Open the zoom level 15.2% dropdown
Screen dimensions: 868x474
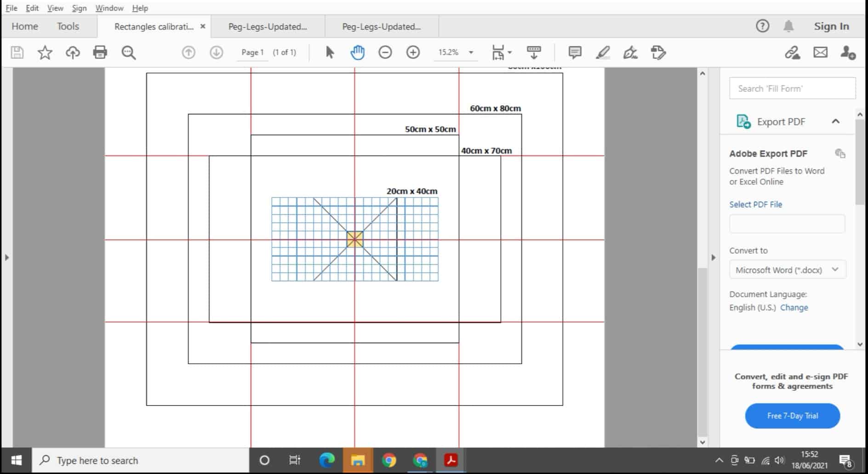coord(471,52)
